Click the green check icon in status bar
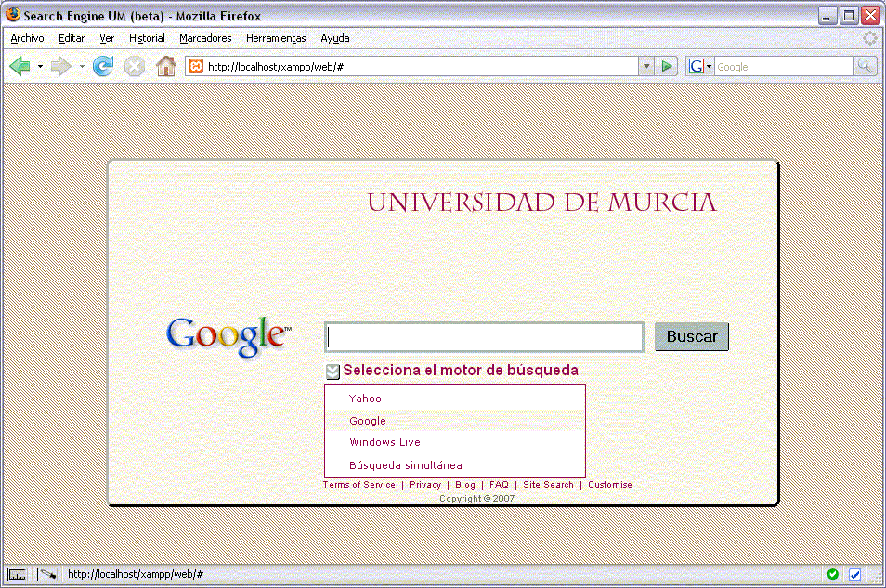The width and height of the screenshot is (886, 588). pos(833,574)
